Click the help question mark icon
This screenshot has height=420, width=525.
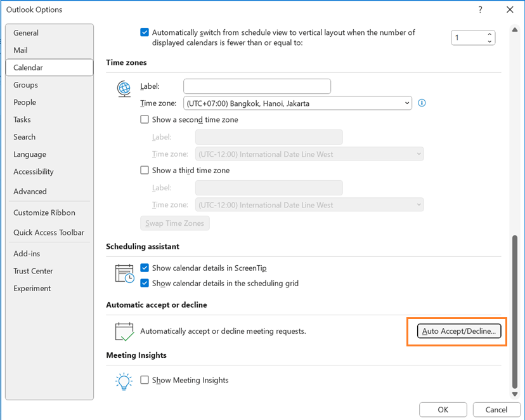pos(480,10)
